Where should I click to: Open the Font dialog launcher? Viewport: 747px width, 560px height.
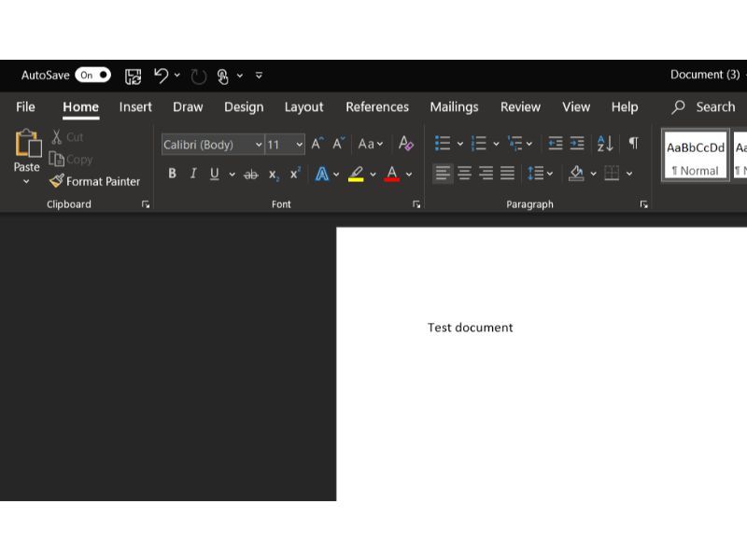click(x=416, y=204)
